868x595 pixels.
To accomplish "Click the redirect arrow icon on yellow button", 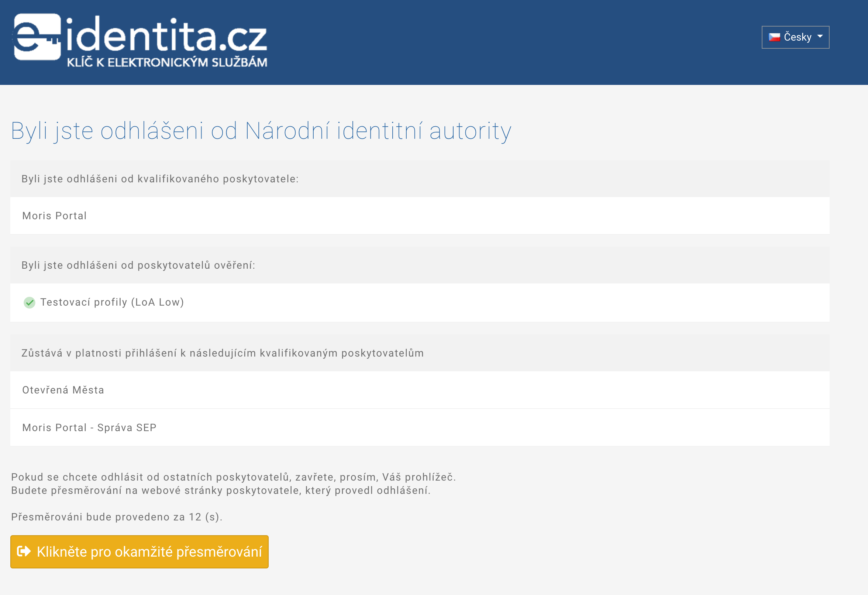I will [24, 551].
